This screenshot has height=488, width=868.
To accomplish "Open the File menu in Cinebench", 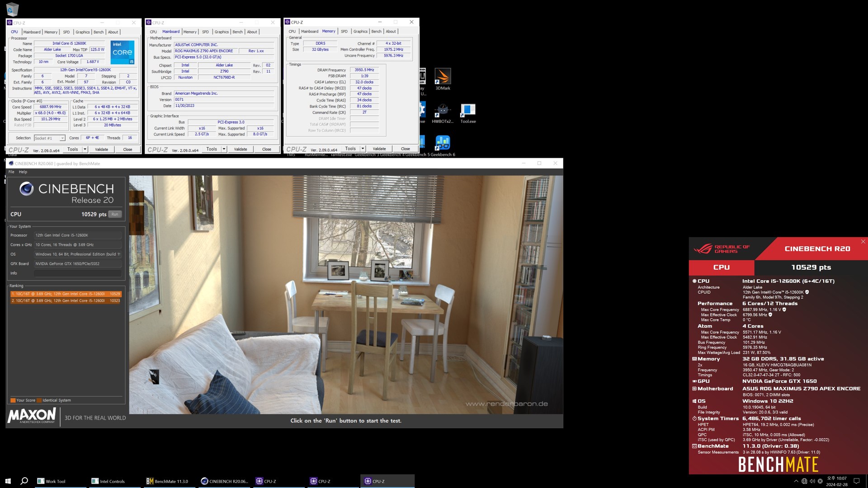I will (11, 172).
